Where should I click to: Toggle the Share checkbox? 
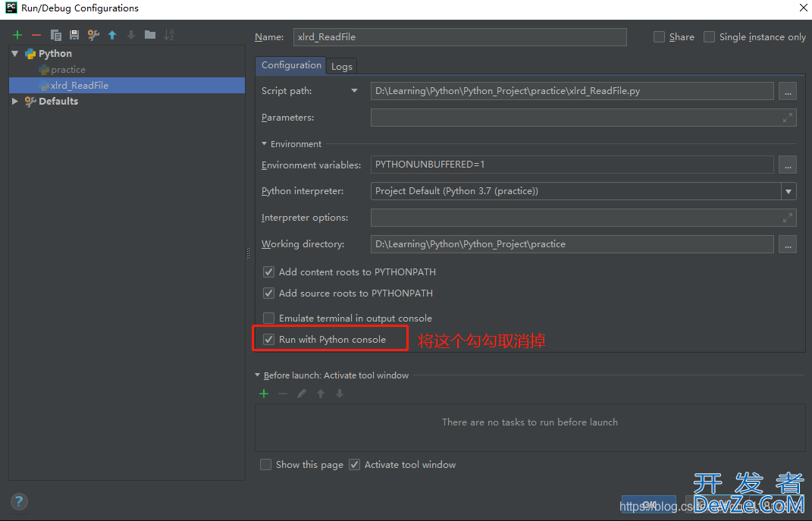pyautogui.click(x=659, y=36)
